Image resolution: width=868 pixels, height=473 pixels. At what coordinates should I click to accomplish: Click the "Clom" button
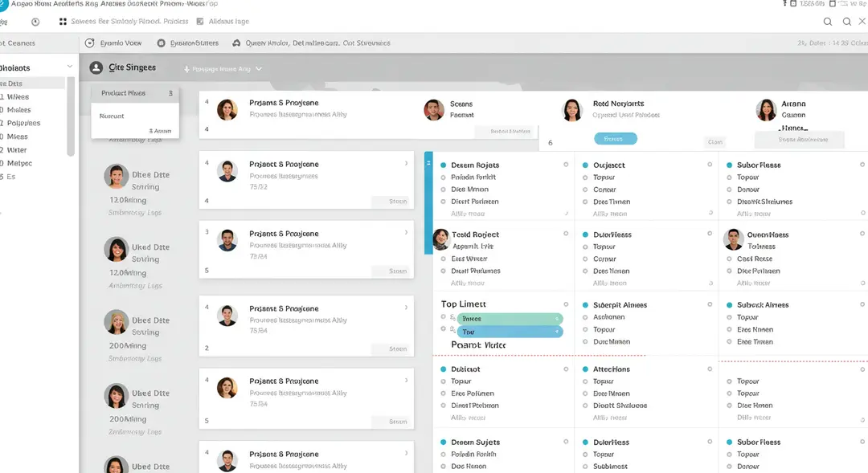pos(715,142)
